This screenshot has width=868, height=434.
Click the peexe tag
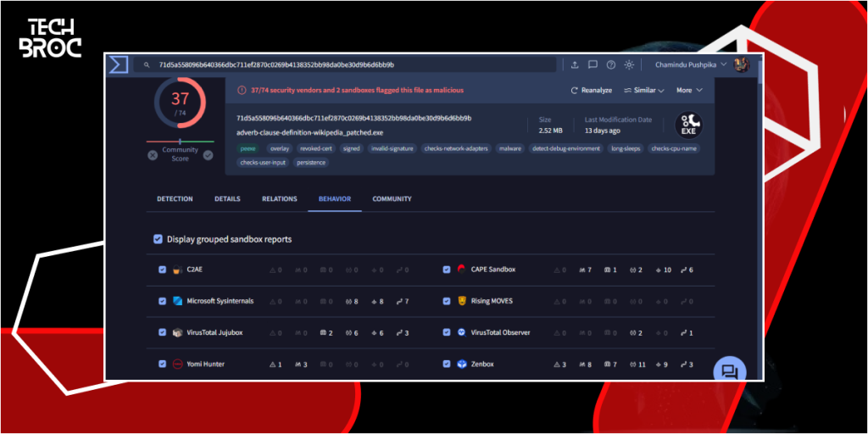(x=248, y=148)
